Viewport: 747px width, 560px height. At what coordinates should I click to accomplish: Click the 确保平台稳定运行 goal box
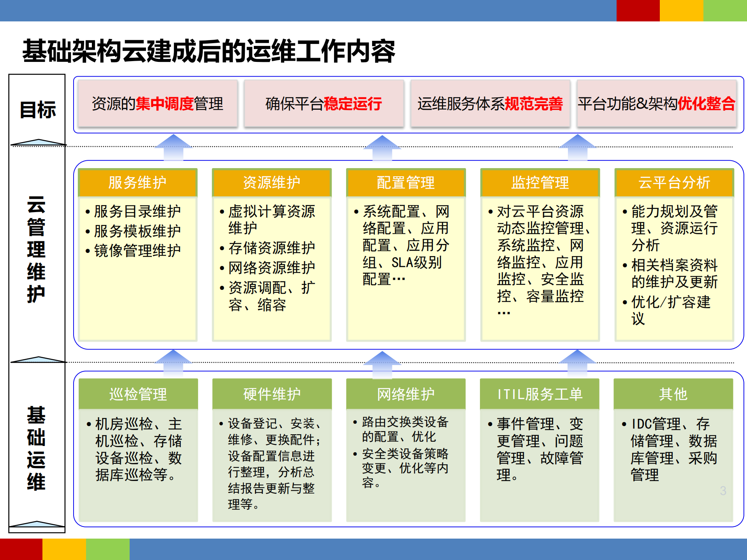tap(323, 103)
